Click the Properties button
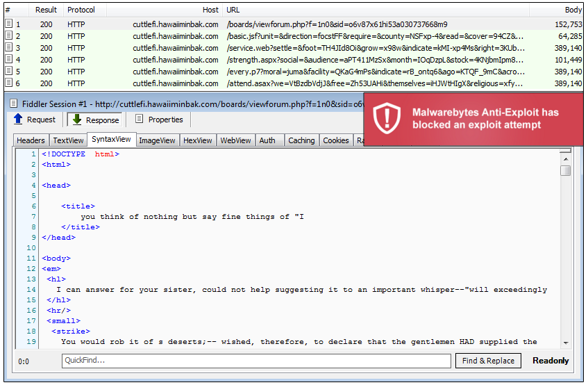588x385 pixels. pos(158,120)
